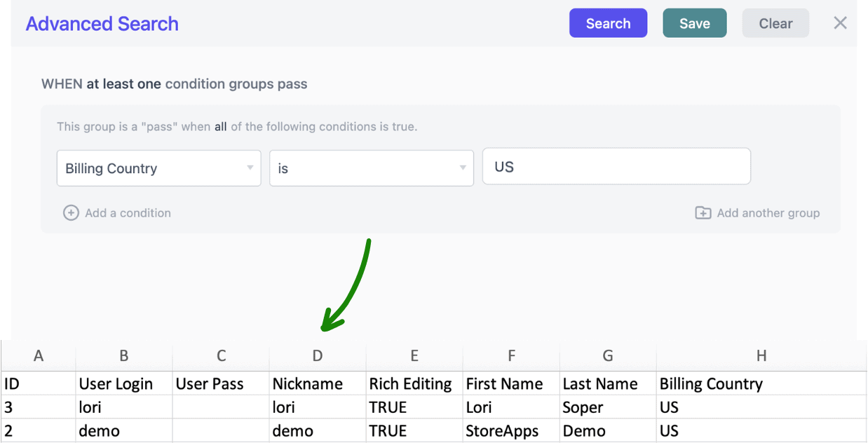Select column header A in spreadsheet
Screen dimensions: 868x443
coord(39,356)
